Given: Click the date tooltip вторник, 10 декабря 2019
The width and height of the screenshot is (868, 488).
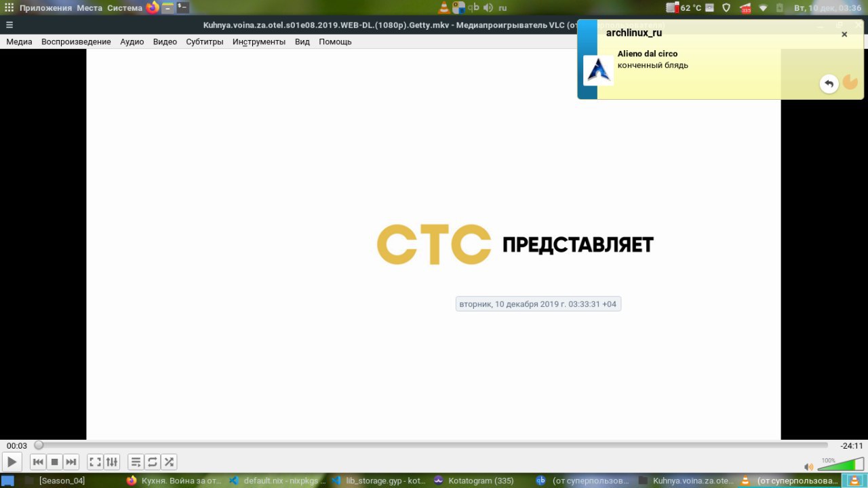Looking at the screenshot, I should [538, 304].
